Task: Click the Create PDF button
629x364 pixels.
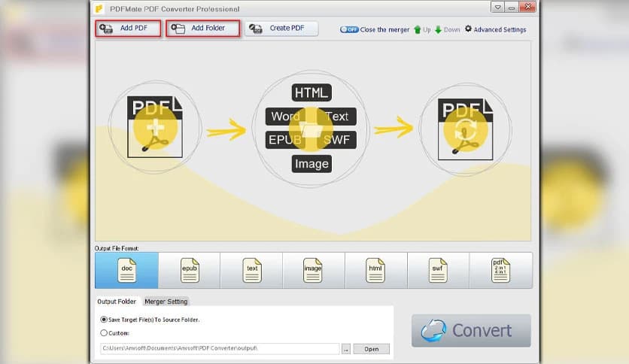Action: [281, 29]
